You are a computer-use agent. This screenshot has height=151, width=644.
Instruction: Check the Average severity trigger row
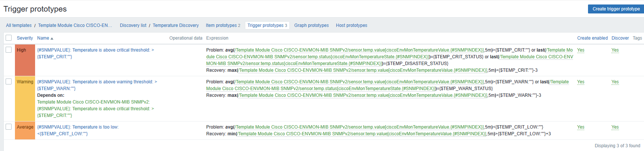9,127
